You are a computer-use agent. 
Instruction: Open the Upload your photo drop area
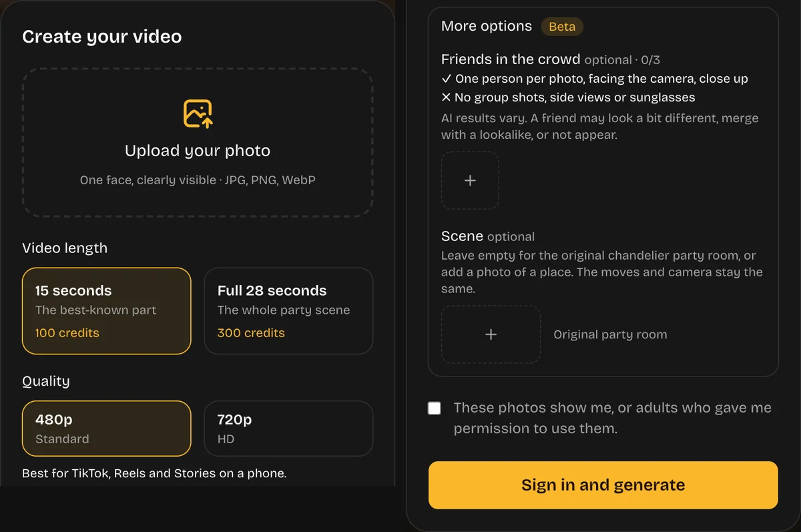tap(198, 142)
